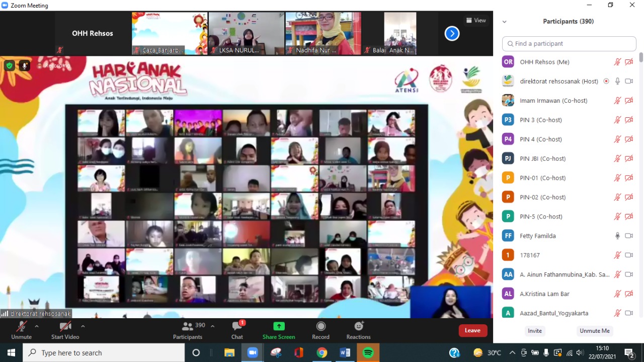Click Start Video camera icon
This screenshot has height=362, width=644.
(x=65, y=326)
